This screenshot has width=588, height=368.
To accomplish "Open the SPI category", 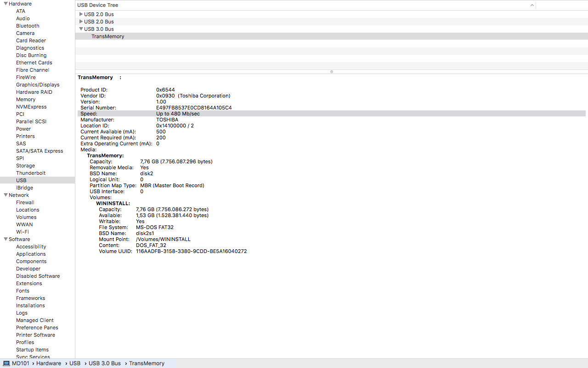I will [x=20, y=158].
